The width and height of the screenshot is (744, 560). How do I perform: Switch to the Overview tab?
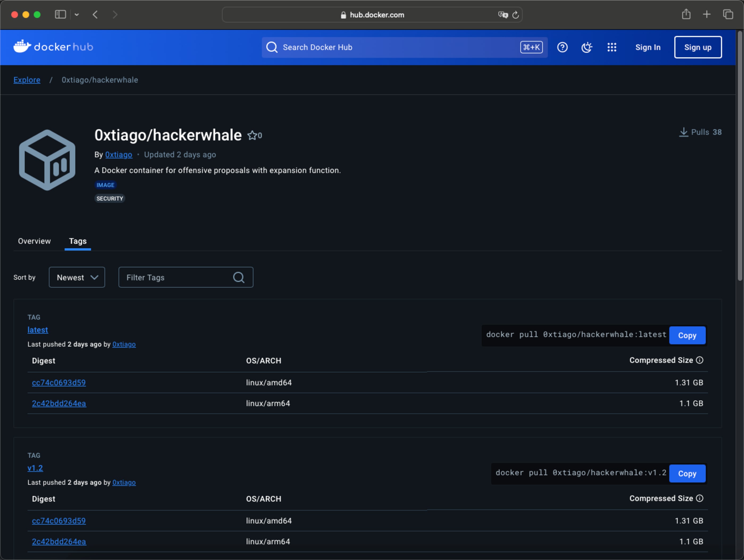[x=34, y=241]
